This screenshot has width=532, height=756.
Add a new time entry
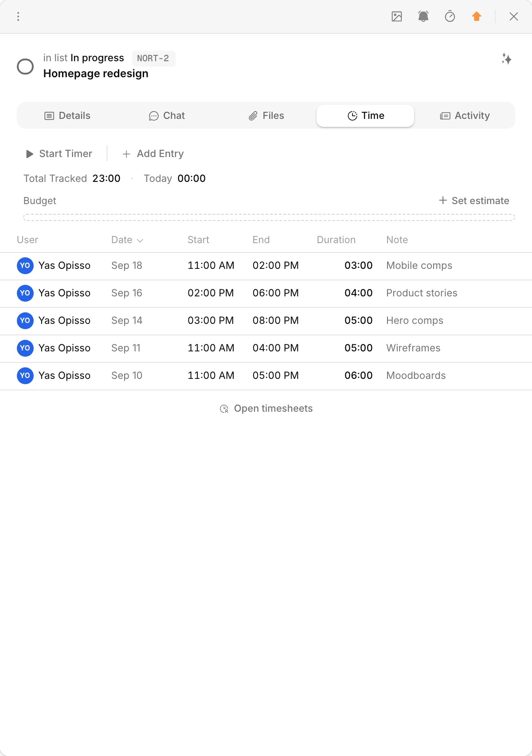coord(153,154)
